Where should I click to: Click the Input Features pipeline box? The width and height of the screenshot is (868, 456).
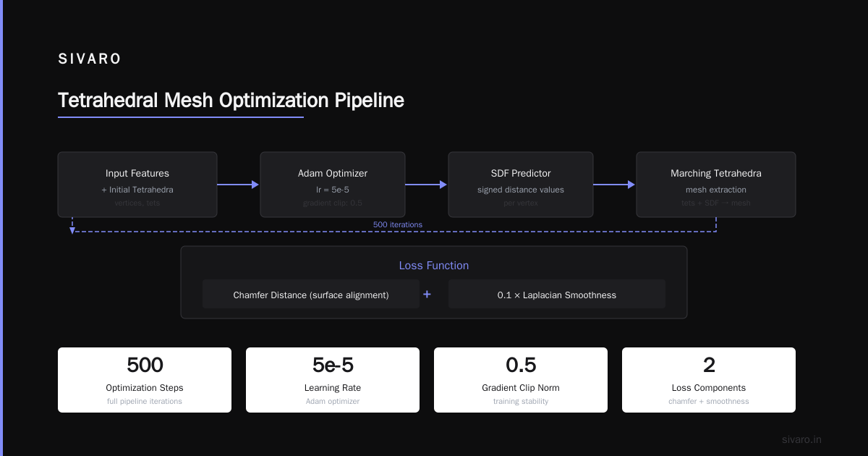pyautogui.click(x=137, y=185)
